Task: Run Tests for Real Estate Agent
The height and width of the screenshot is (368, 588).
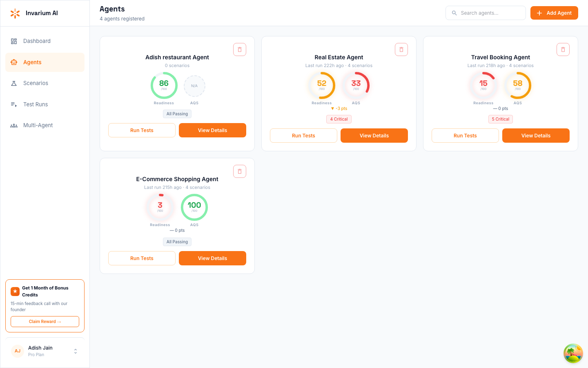Action: [x=303, y=136]
